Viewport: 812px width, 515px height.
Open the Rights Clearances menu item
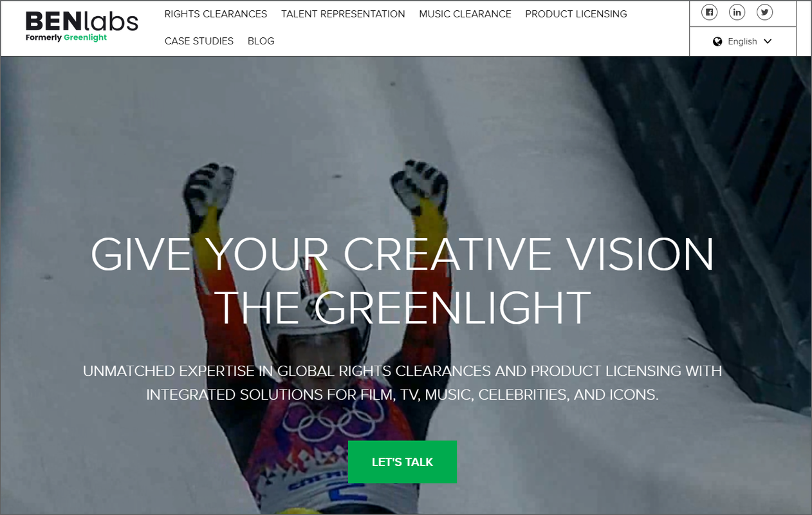[x=216, y=14]
